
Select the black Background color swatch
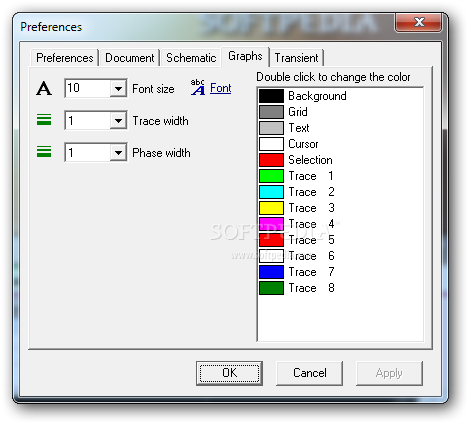click(271, 96)
